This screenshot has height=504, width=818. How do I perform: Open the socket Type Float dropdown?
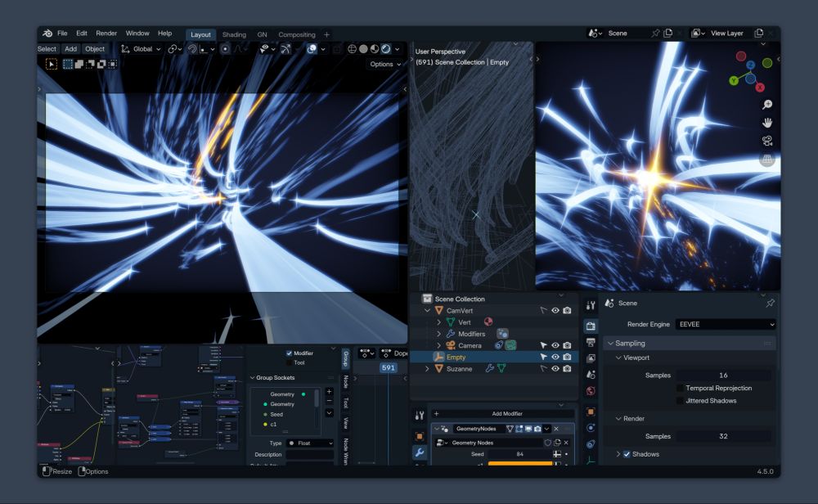click(x=310, y=443)
